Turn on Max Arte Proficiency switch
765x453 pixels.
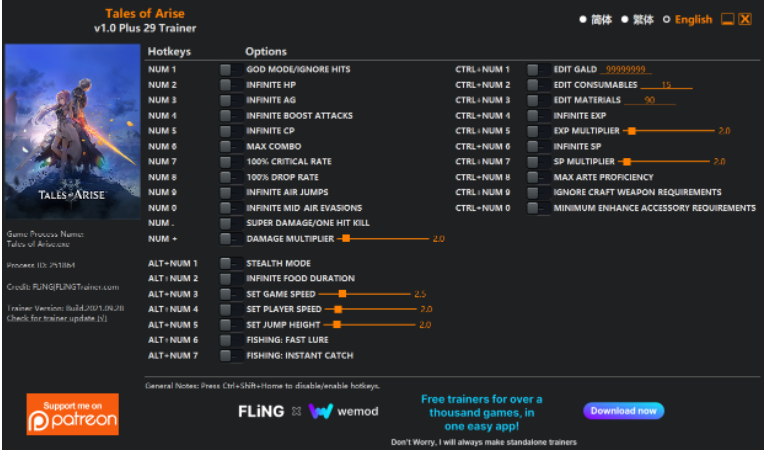tap(538, 177)
